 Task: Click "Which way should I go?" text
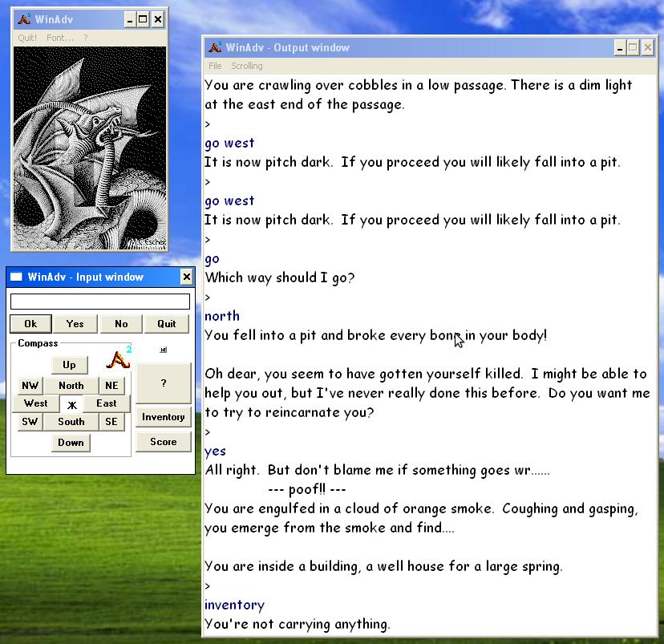click(x=280, y=277)
